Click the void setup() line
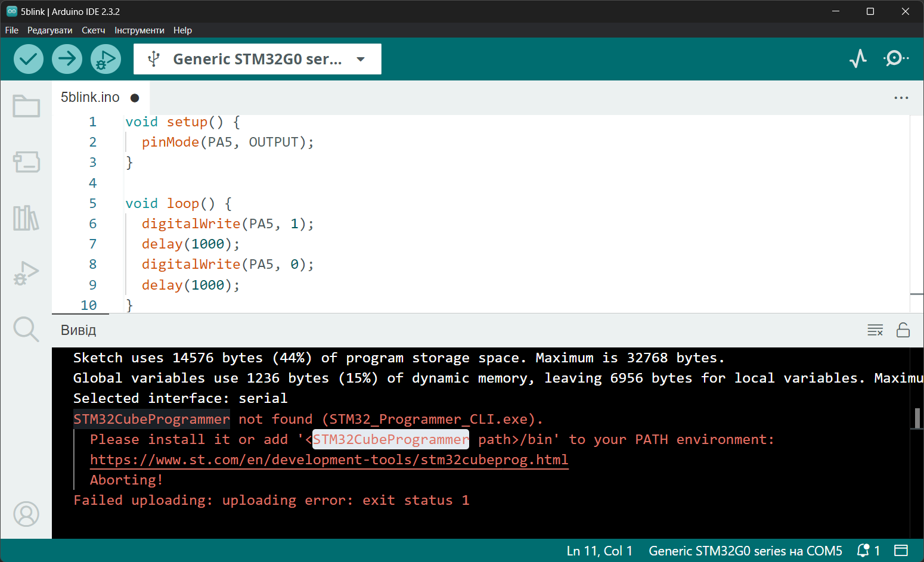924x562 pixels. pyautogui.click(x=183, y=122)
